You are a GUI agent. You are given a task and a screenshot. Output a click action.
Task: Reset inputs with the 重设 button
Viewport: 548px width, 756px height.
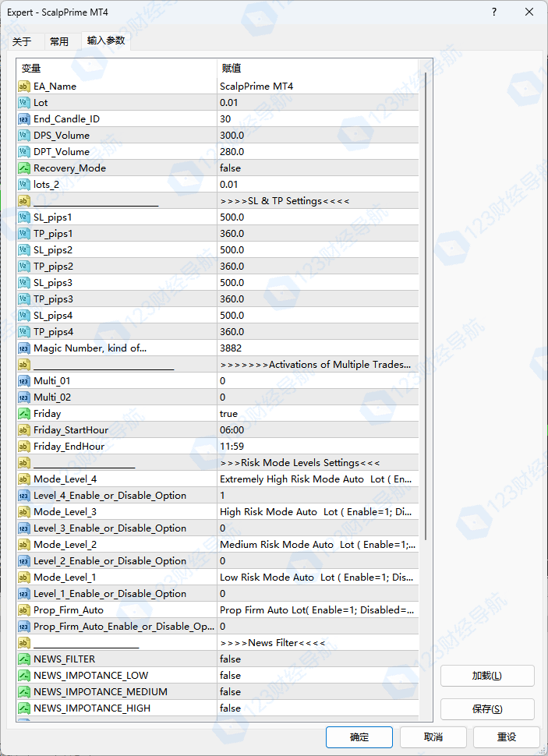507,737
